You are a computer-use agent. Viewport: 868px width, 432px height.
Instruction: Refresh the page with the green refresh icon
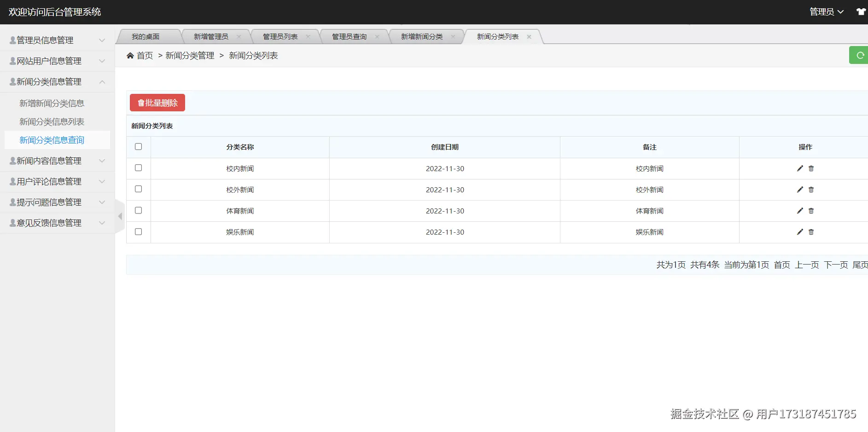[x=860, y=55]
